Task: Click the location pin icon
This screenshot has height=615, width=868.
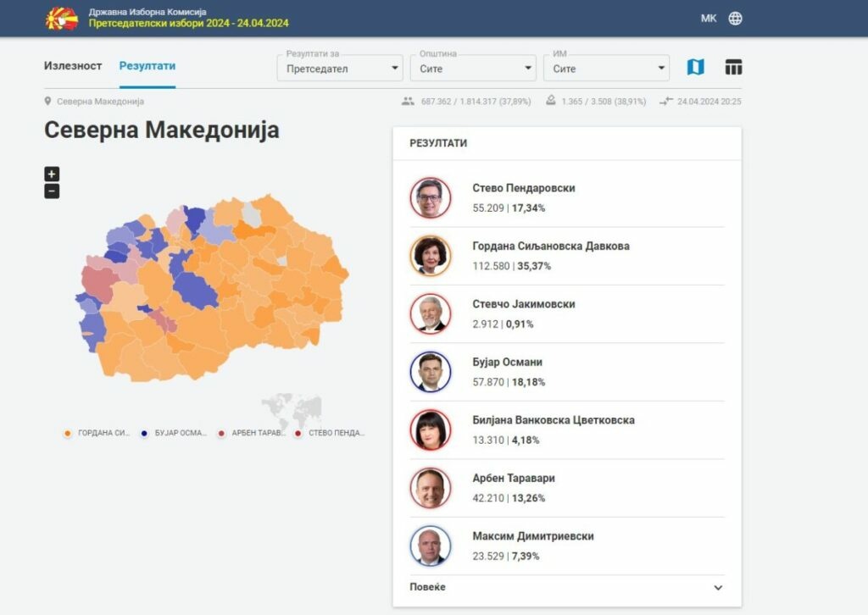Action: pos(48,102)
